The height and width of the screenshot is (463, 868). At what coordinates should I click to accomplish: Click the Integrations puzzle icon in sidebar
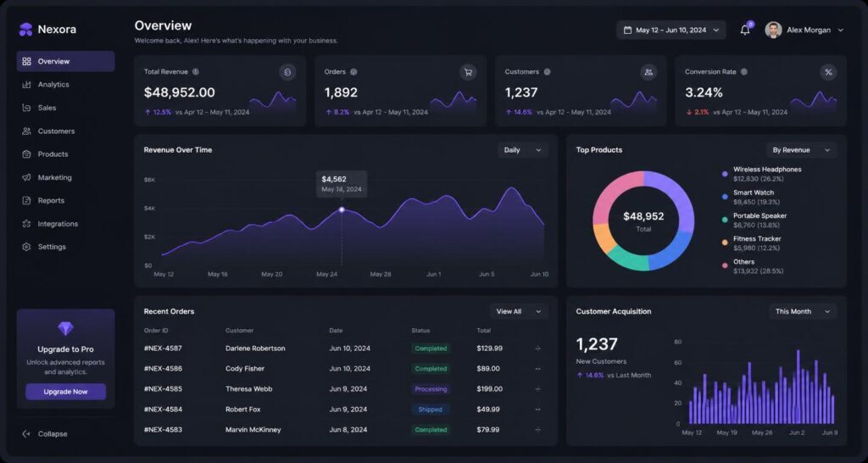[26, 224]
